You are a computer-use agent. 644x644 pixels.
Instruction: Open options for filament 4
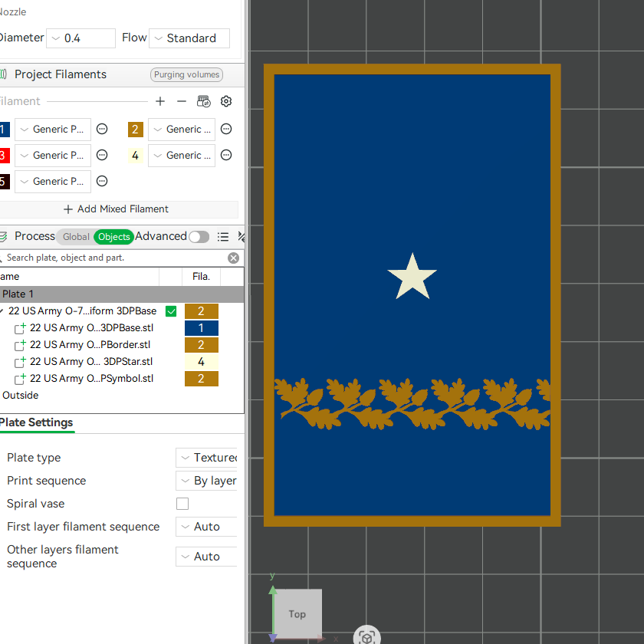pyautogui.click(x=226, y=155)
